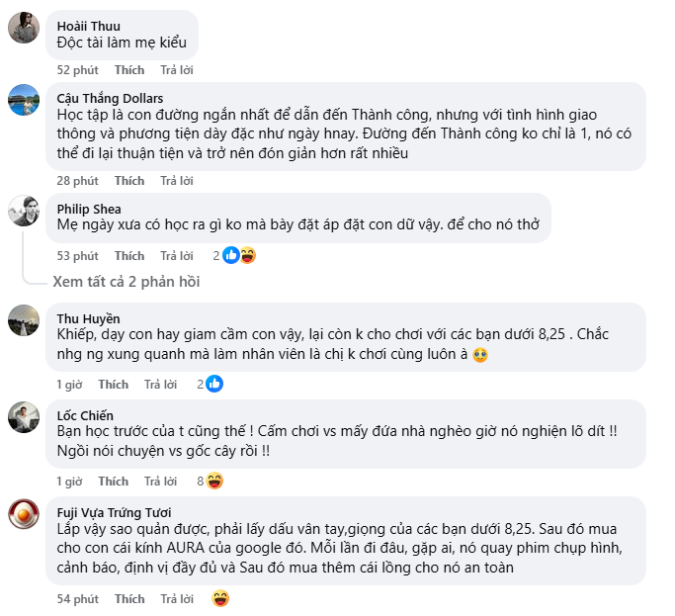Screen dimensions: 675x616
Task: Open Thu Huyền's profile name link
Action: coord(88,318)
